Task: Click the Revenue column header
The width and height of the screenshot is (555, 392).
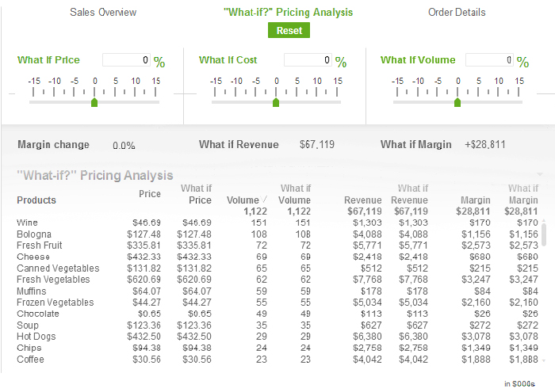Action: [x=363, y=200]
